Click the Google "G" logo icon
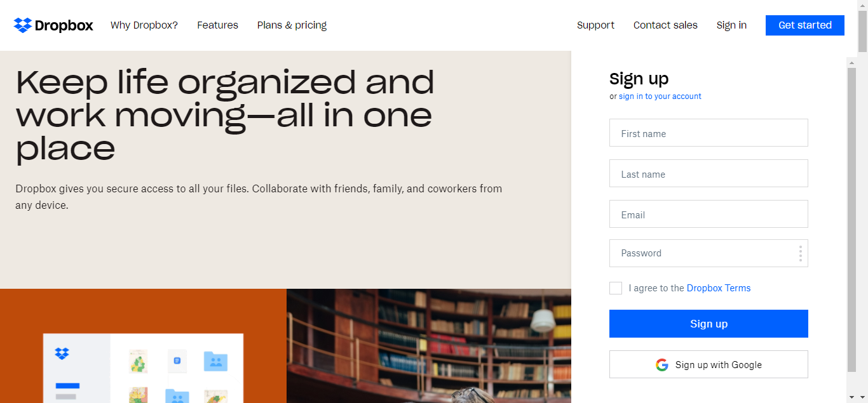868x403 pixels. [662, 365]
